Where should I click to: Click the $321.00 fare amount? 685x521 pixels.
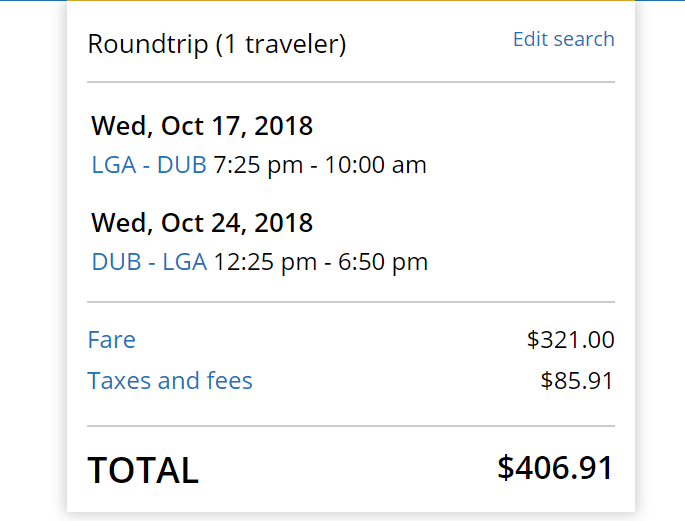pos(570,340)
